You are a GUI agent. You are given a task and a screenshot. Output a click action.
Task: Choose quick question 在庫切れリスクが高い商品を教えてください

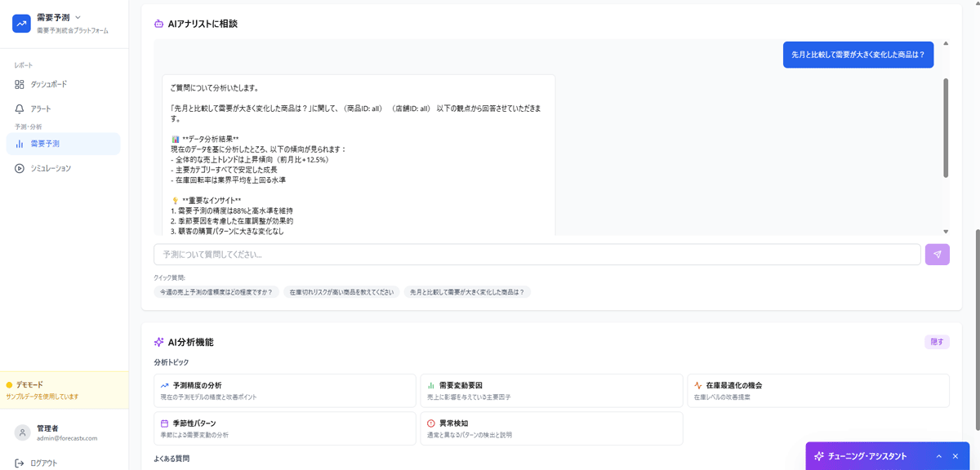341,291
